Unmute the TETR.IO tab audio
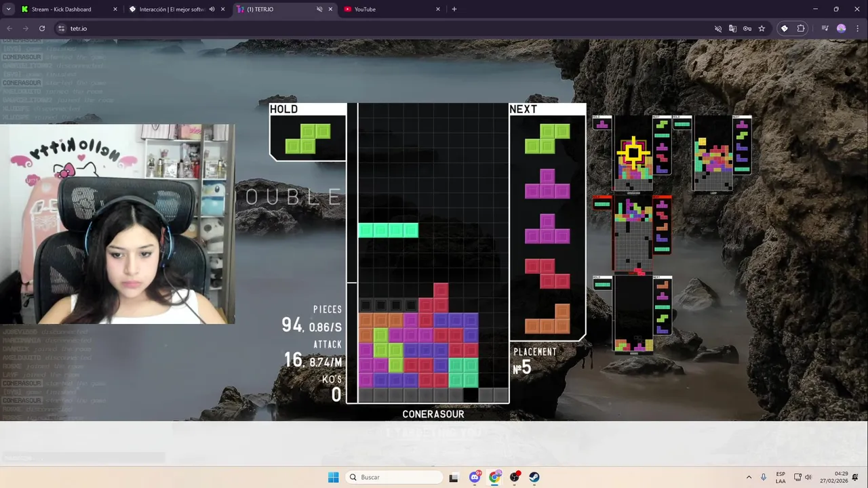868x488 pixels. [x=319, y=9]
